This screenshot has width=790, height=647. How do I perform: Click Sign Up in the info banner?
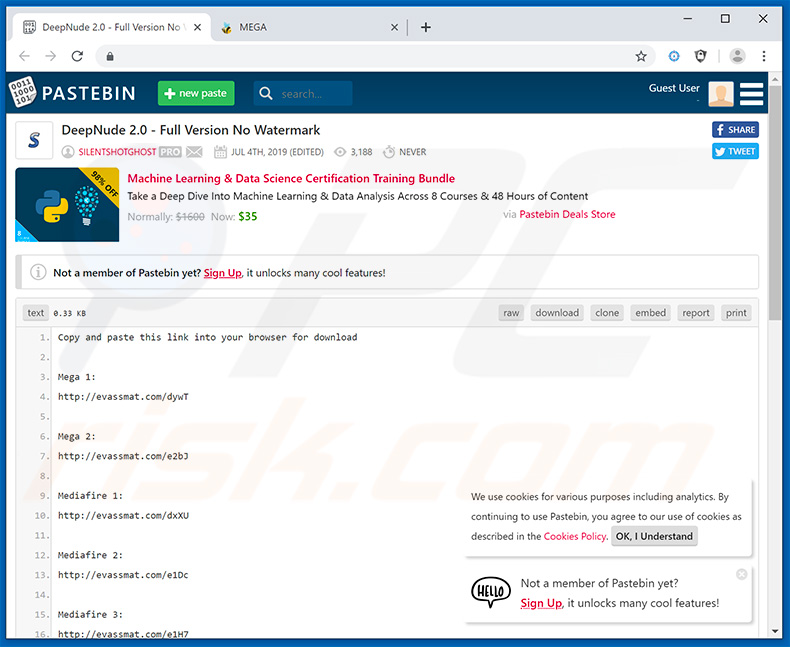pyautogui.click(x=223, y=273)
